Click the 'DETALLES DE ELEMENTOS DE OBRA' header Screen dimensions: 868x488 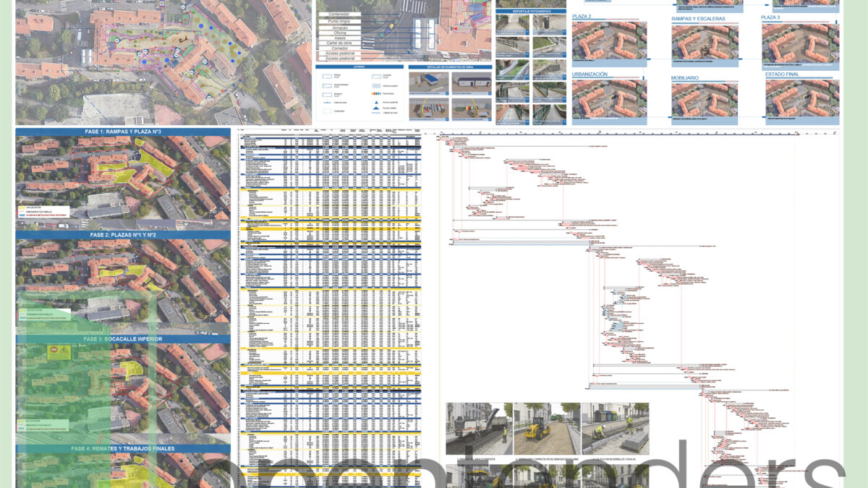click(450, 67)
